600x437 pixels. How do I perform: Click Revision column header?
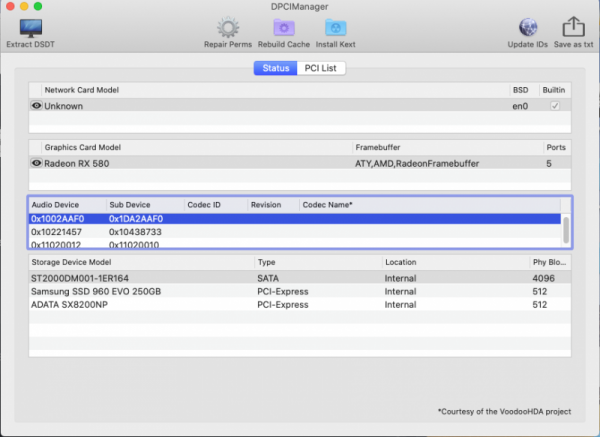266,205
